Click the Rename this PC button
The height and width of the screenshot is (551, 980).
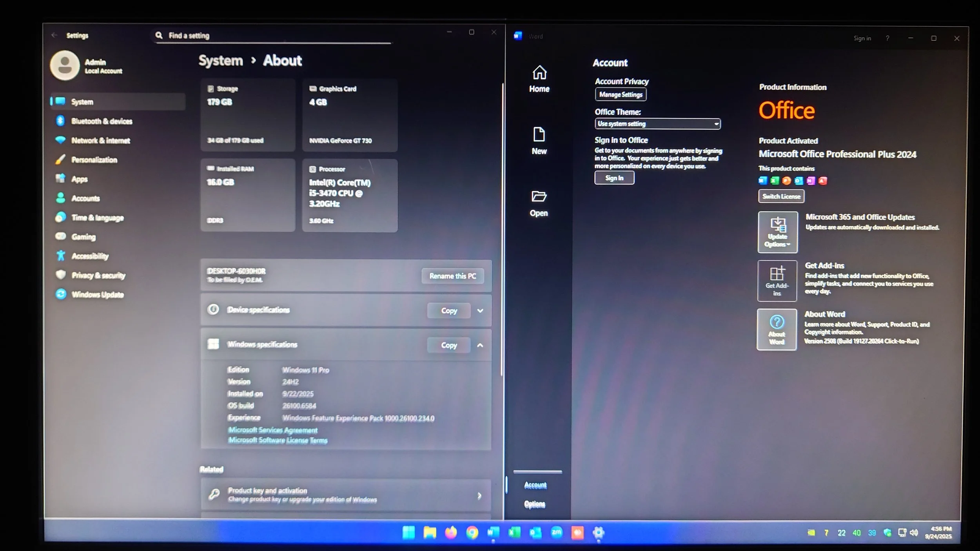[x=452, y=276]
